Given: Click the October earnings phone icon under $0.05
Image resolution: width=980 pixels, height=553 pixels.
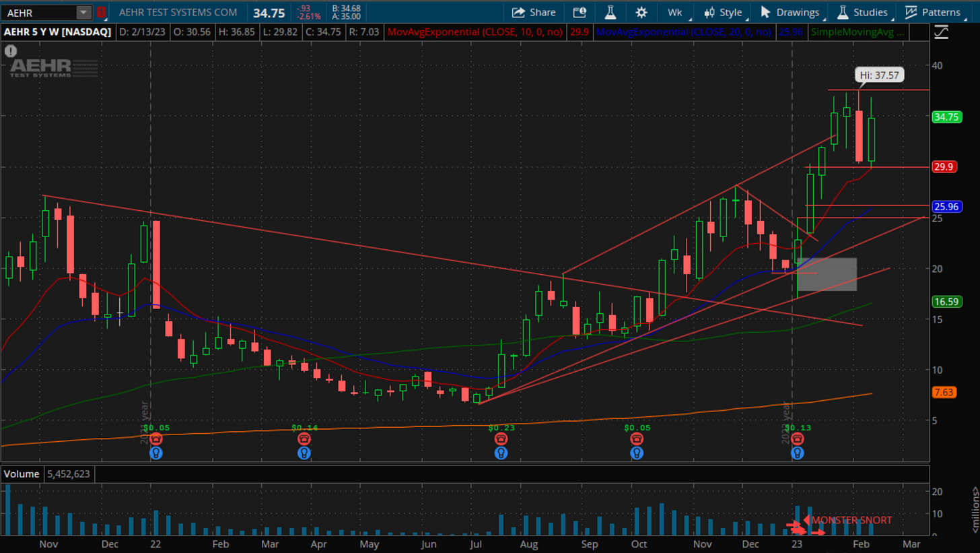Looking at the screenshot, I should [x=637, y=439].
